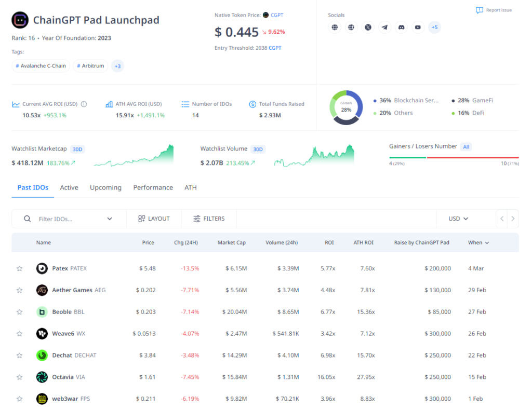The height and width of the screenshot is (409, 532).
Task: Open the Patex project name
Action: tap(60, 268)
